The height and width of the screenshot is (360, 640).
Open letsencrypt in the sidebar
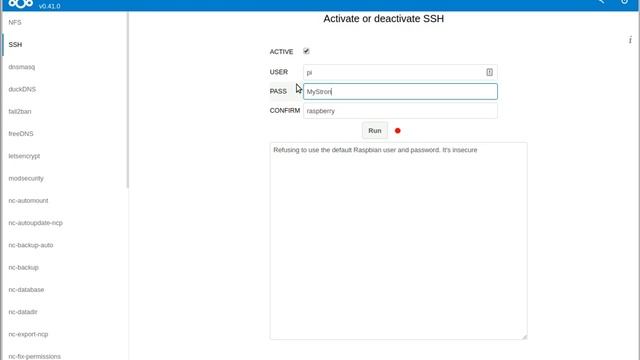click(x=24, y=156)
